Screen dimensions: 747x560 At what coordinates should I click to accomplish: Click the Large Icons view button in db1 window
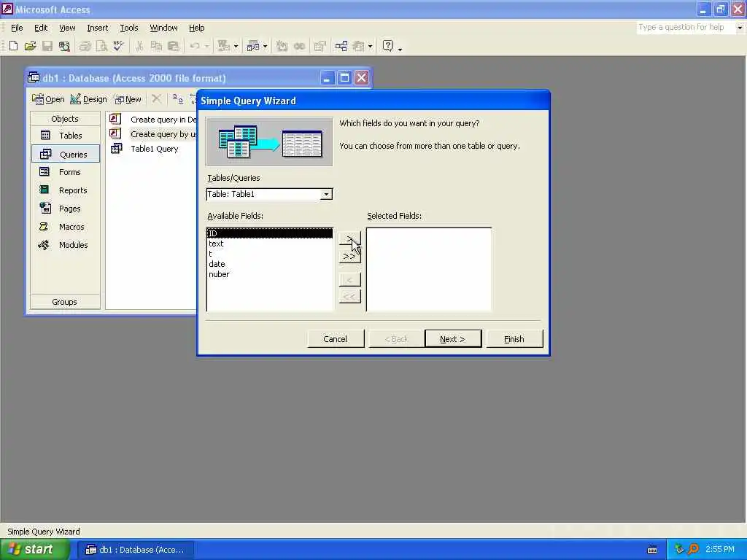tap(178, 99)
